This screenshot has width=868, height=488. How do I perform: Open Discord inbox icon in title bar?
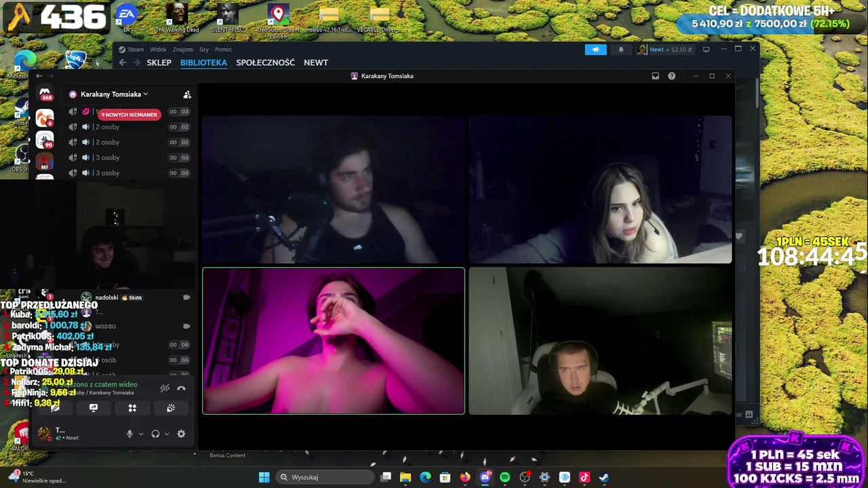tap(655, 76)
